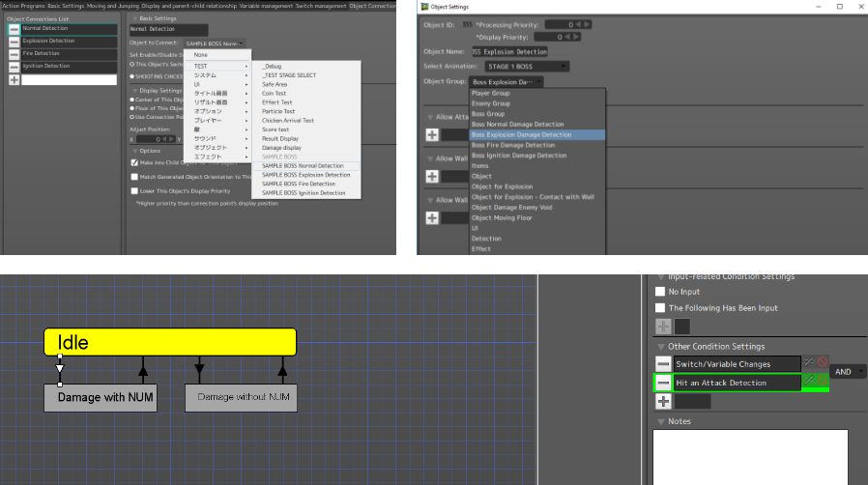Remove the Fire Detection entry using minus
This screenshot has width=868, height=485.
(14, 54)
